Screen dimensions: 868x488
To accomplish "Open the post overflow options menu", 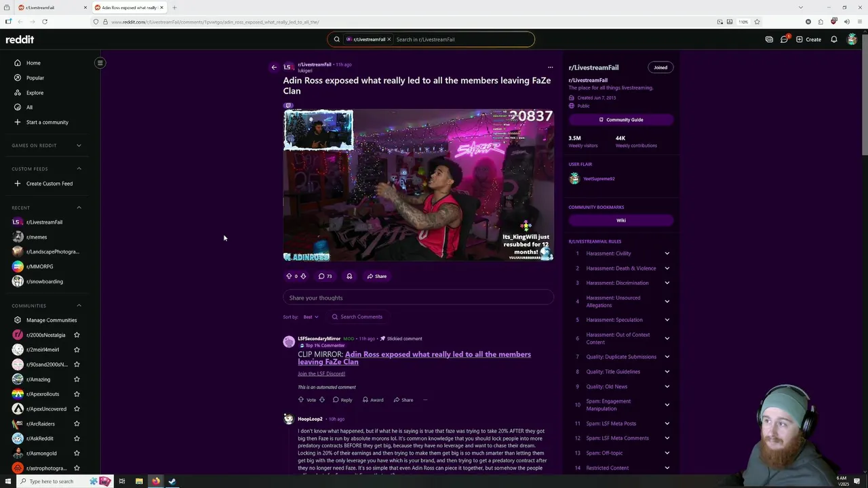I will point(550,67).
